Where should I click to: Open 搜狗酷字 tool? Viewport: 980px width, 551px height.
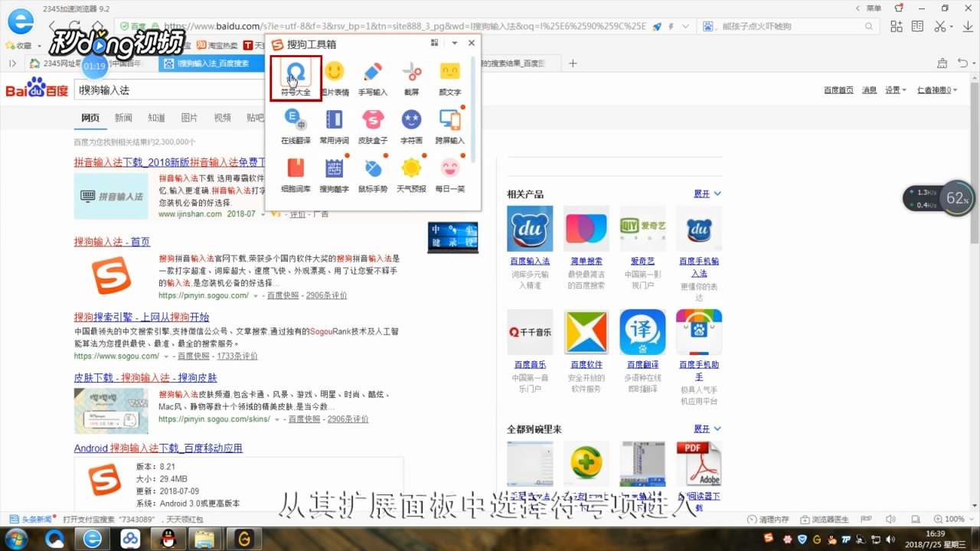point(334,175)
